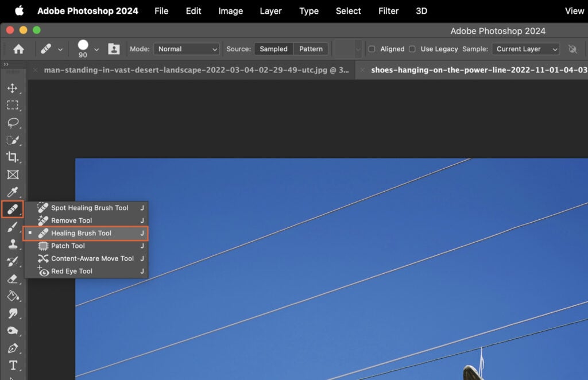Open the Sample dropdown
The width and height of the screenshot is (588, 380).
click(x=525, y=49)
